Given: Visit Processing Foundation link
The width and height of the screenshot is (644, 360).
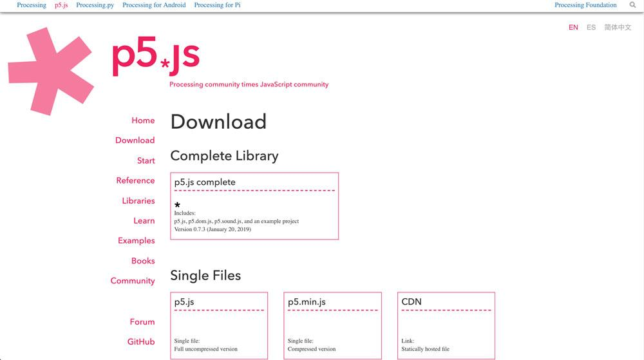Looking at the screenshot, I should (x=585, y=5).
